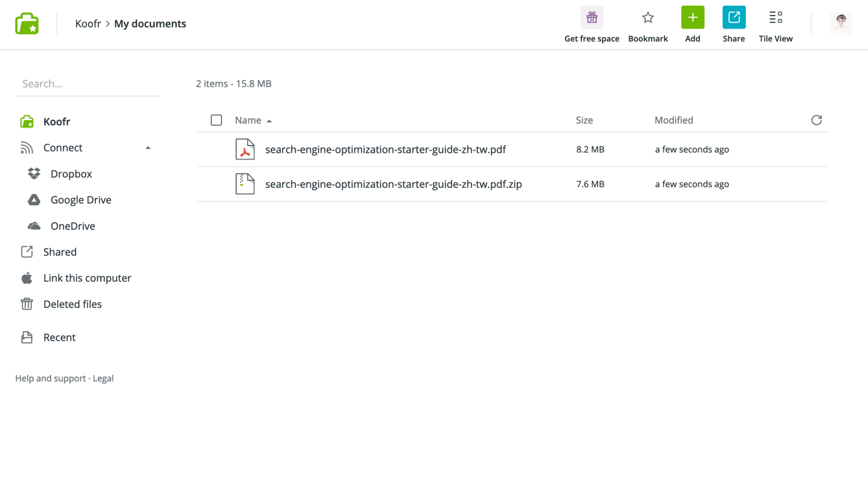Open Google Drive connection
The height and width of the screenshot is (483, 868).
click(80, 200)
